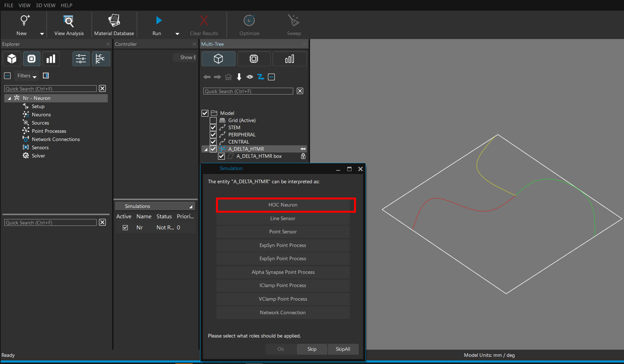Click the eye visibility icon in Multi-Tree toolbar
The height and width of the screenshot is (364, 624).
click(x=250, y=77)
